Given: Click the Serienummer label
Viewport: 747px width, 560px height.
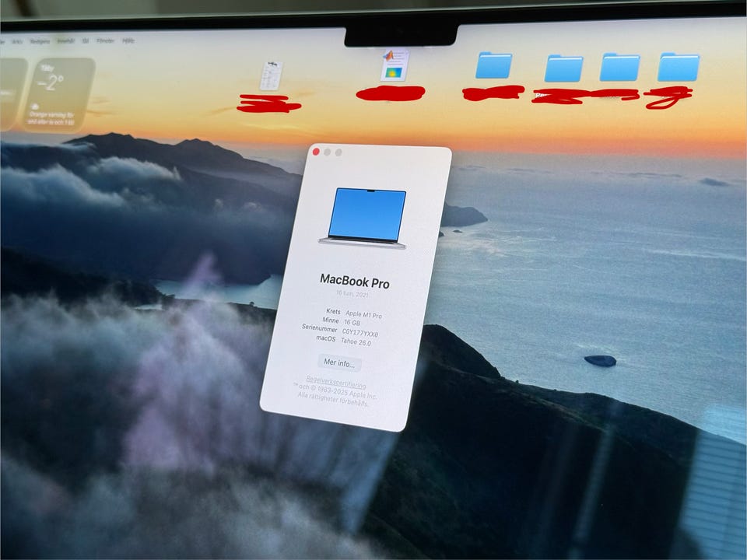Looking at the screenshot, I should point(319,328).
